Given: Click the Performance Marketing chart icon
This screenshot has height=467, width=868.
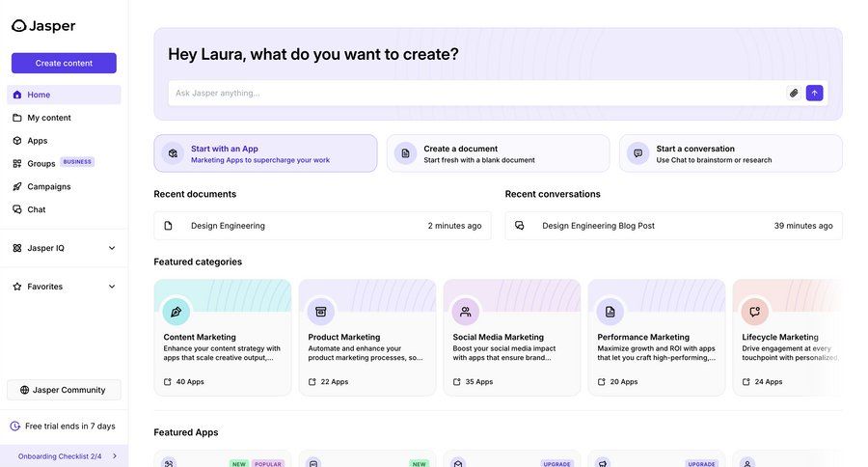Looking at the screenshot, I should pos(610,312).
